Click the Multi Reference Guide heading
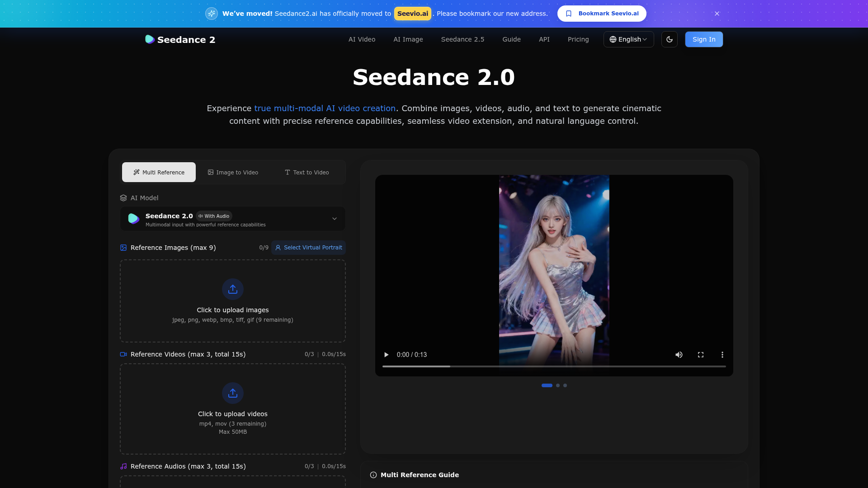This screenshot has width=868, height=488. pos(420,475)
